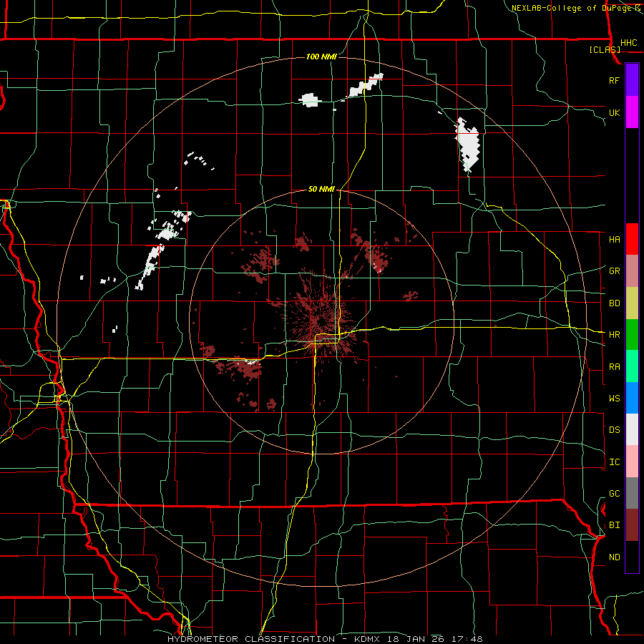The image size is (644, 644).
Task: Click the mint green RA rain swatch
Action: pyautogui.click(x=632, y=366)
